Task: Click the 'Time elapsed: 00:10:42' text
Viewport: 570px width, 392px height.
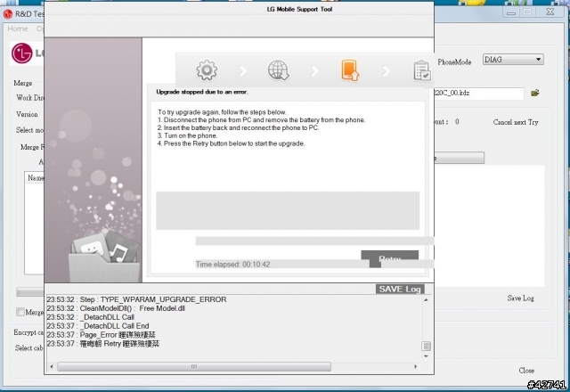Action: point(232,265)
